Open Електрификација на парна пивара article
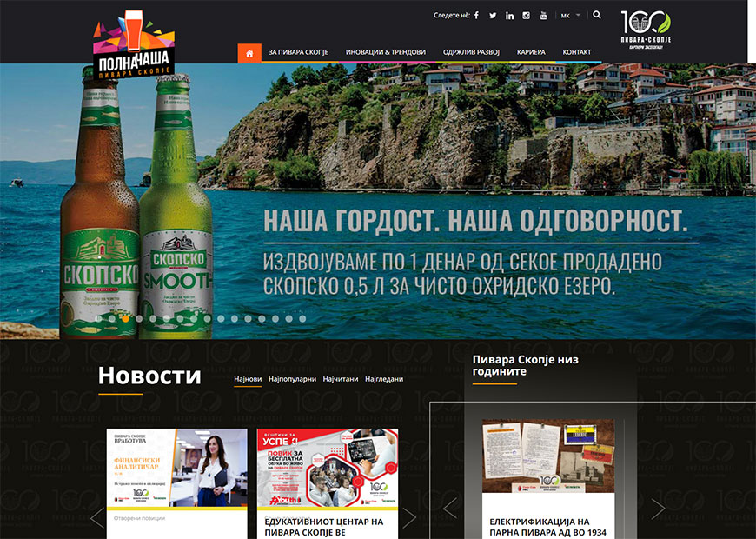Screen dimensions: 756x539 (547, 528)
